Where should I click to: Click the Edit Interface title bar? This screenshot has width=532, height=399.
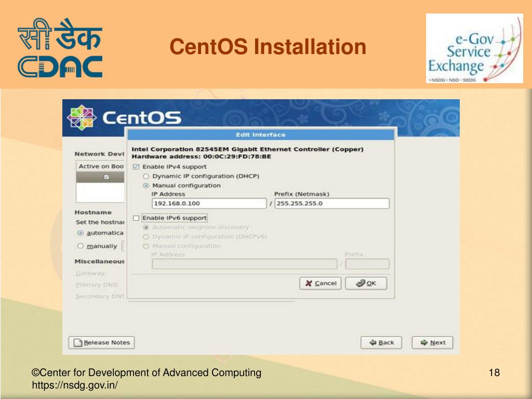click(x=261, y=135)
